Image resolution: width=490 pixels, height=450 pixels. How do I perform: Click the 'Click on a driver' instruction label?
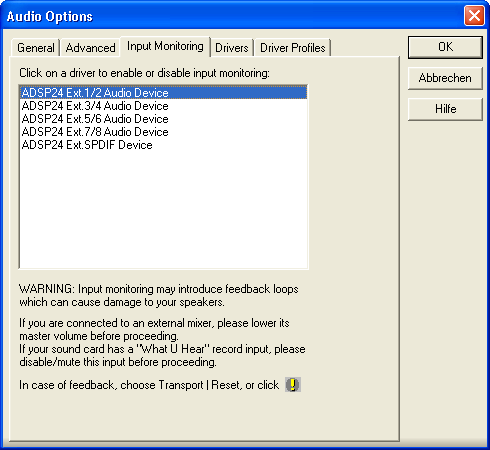[x=144, y=73]
